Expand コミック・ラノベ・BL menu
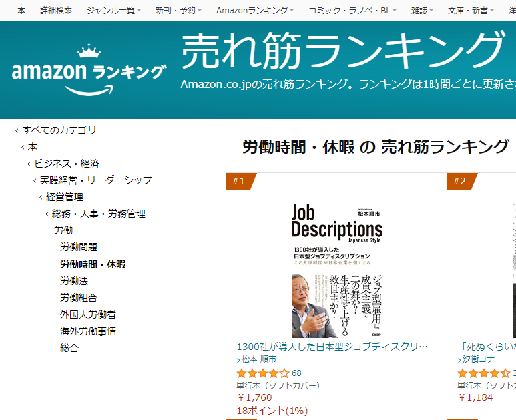516x420 pixels. pyautogui.click(x=352, y=11)
